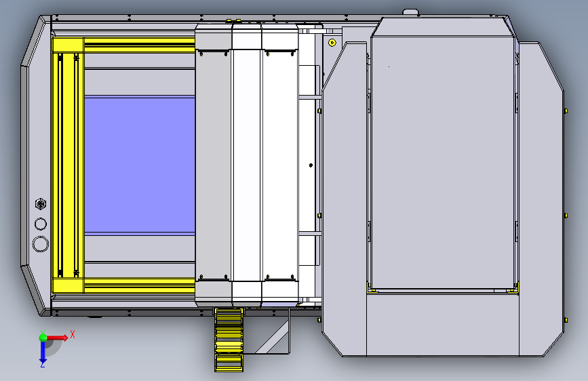Image resolution: width=588 pixels, height=381 pixels.
Task: Select the yellow vertical rail at the left
Action: coord(68,165)
